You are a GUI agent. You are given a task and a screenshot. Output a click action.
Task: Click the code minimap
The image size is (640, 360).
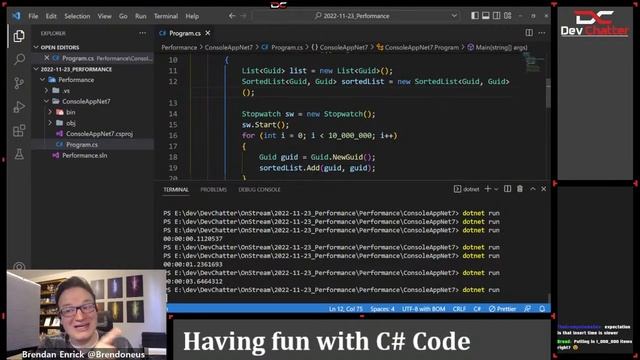[x=533, y=62]
